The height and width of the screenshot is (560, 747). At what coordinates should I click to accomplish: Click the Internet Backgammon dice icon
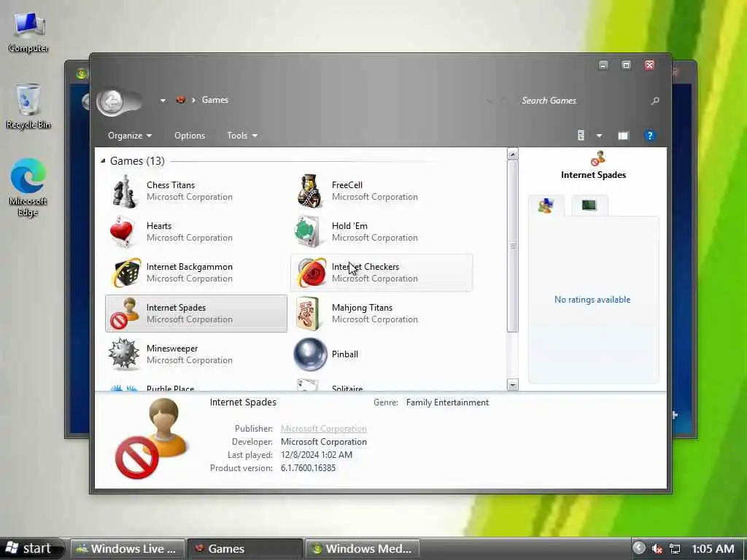tap(126, 273)
